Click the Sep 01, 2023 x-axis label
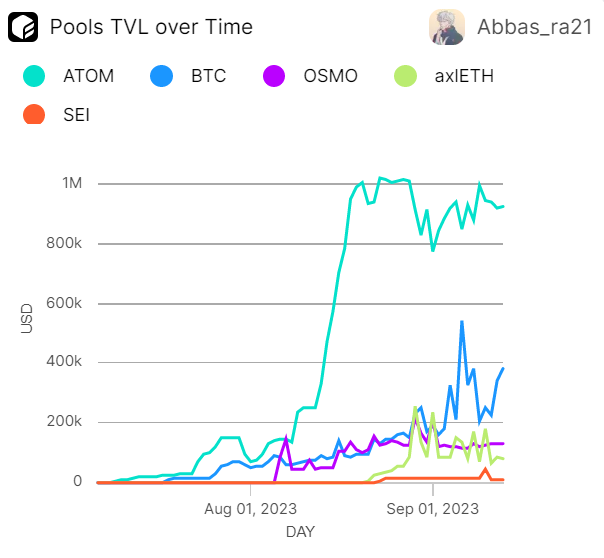Viewport: 604px width, 558px height. (x=433, y=507)
